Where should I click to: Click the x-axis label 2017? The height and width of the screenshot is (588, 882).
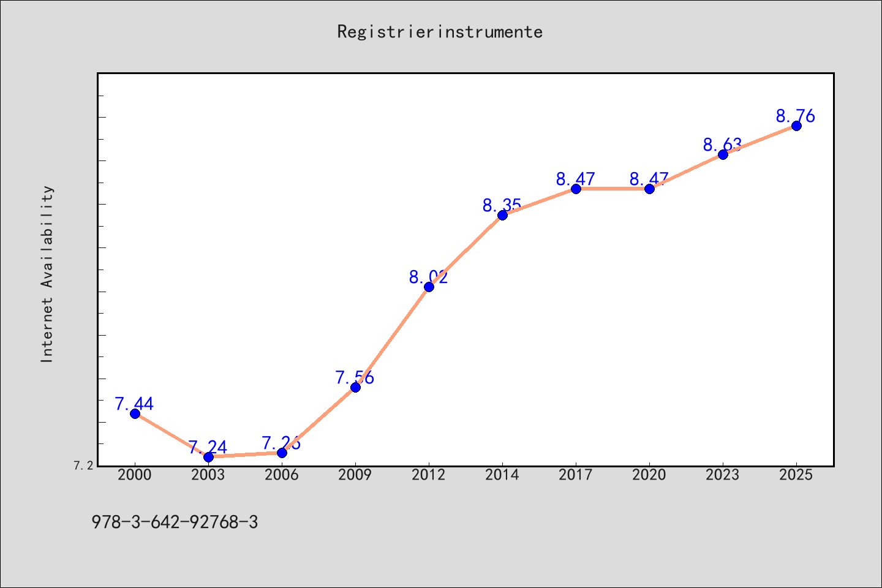pyautogui.click(x=576, y=475)
